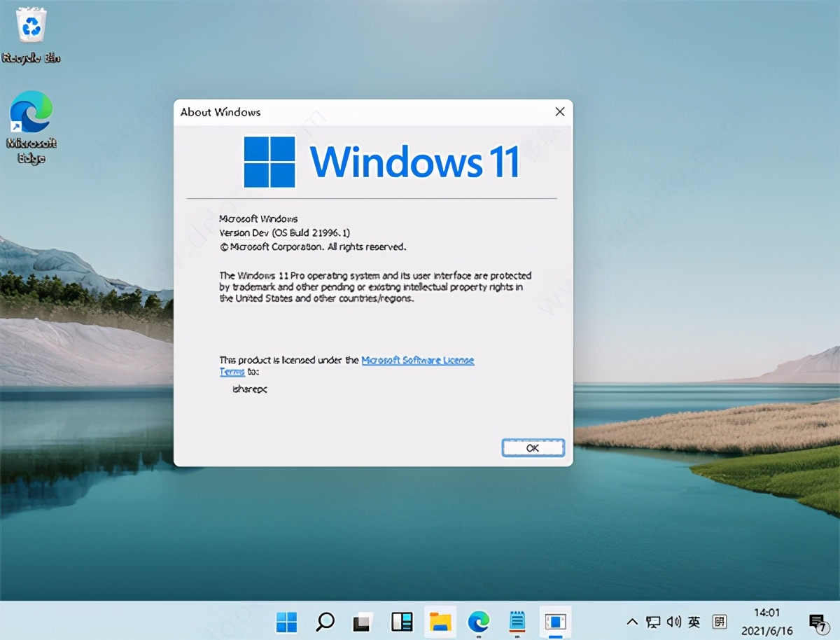
Task: Open the Start menu
Action: tap(286, 622)
